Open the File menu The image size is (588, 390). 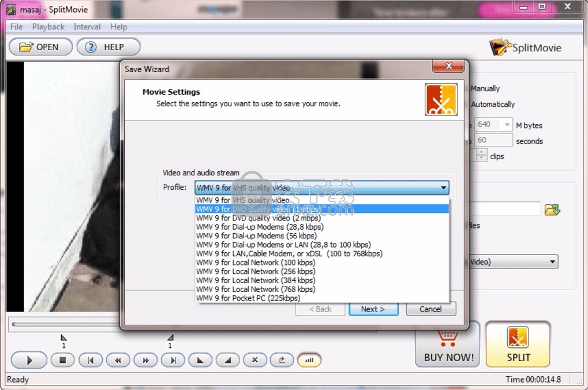tap(17, 27)
